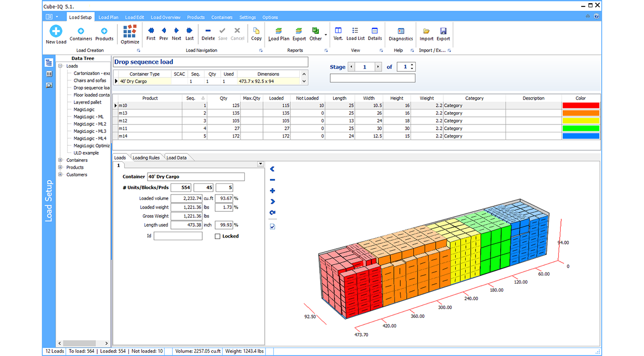Click the minus icon beside the 3D view
The width and height of the screenshot is (644, 356).
(273, 180)
